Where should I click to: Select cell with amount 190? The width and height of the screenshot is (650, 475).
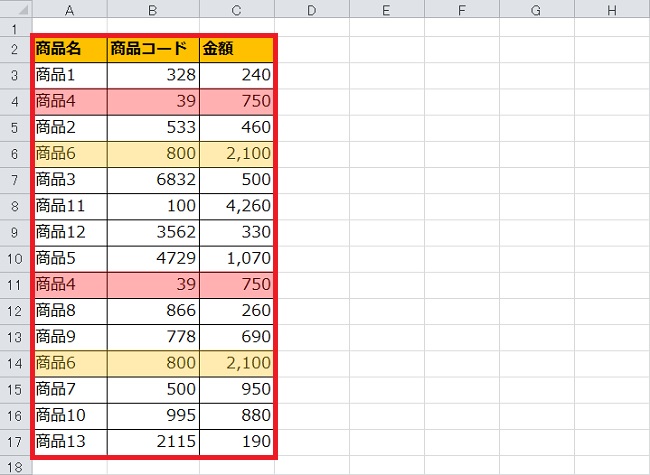pos(236,441)
